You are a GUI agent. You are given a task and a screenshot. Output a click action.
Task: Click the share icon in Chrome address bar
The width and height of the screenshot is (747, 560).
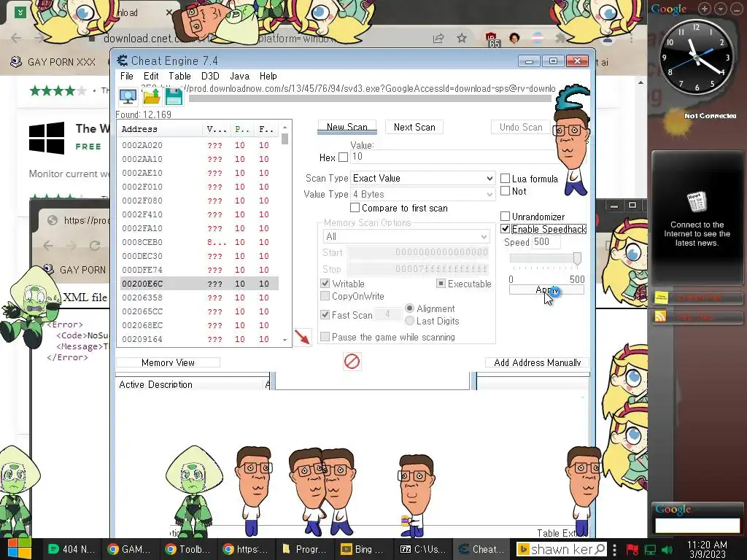pyautogui.click(x=438, y=39)
